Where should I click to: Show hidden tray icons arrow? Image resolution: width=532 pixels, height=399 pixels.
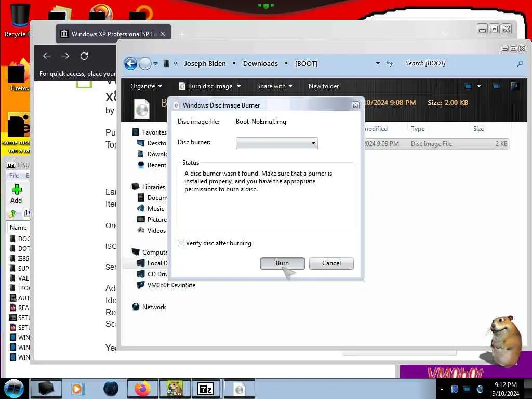point(442,389)
